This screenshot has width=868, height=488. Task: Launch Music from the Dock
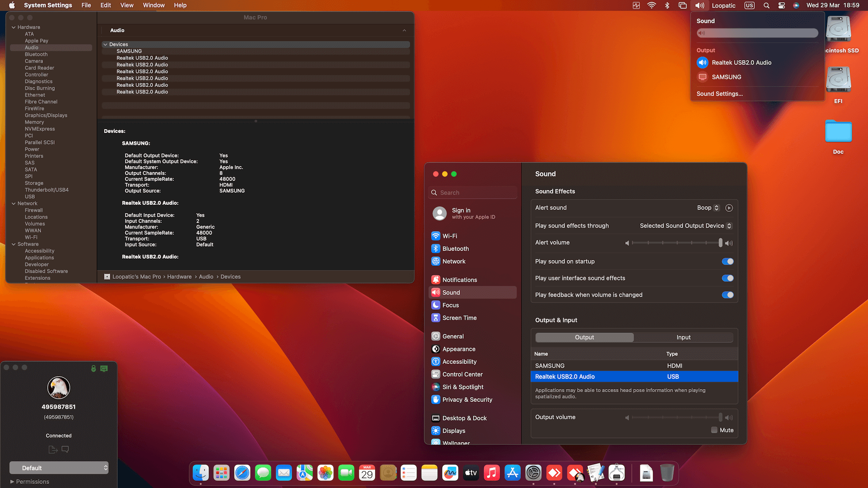491,473
